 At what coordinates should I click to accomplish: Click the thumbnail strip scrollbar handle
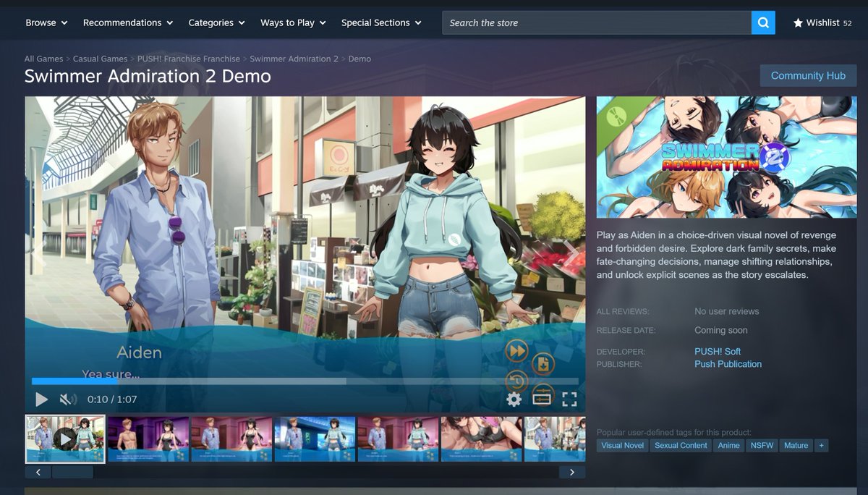[72, 472]
